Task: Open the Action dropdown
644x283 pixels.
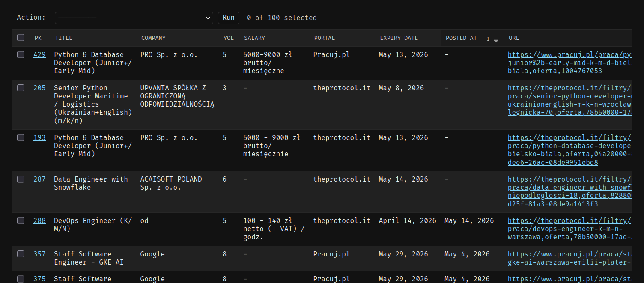Action: [x=134, y=18]
